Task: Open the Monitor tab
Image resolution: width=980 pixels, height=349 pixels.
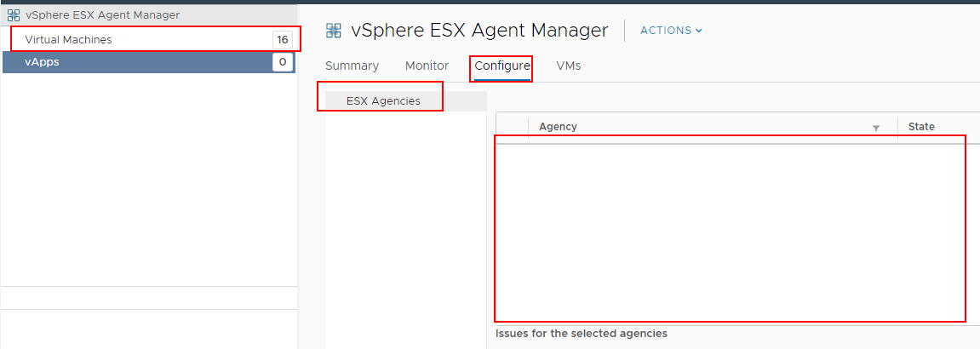Action: tap(427, 66)
